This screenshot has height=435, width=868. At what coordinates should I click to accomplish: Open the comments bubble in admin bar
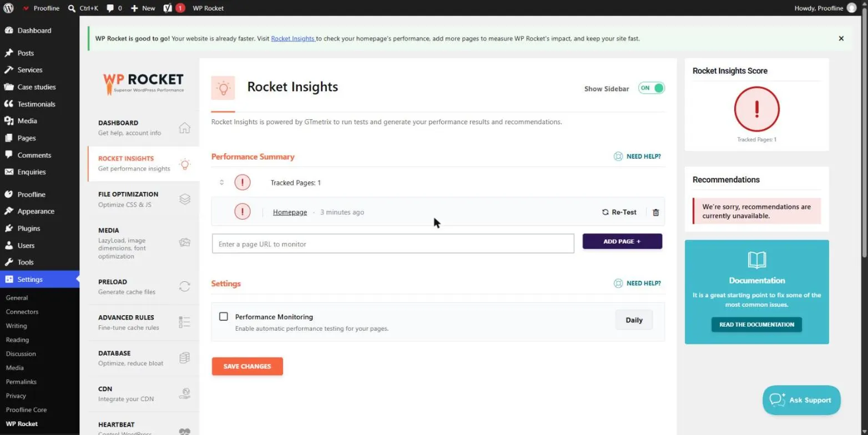pyautogui.click(x=110, y=8)
